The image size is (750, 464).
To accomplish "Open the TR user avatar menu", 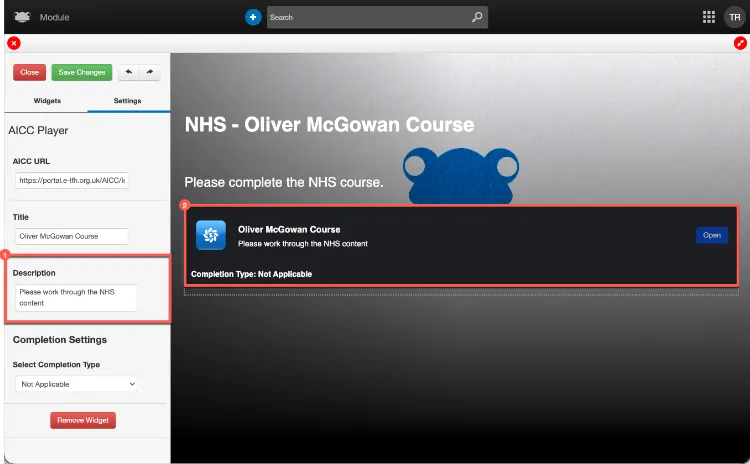I will point(734,17).
